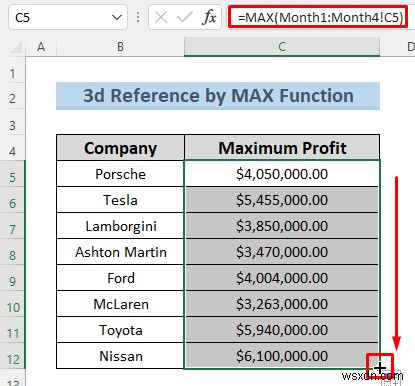This screenshot has width=415, height=386.
Task: Click the '3d Reference by MAX Function' title cell
Action: click(218, 96)
